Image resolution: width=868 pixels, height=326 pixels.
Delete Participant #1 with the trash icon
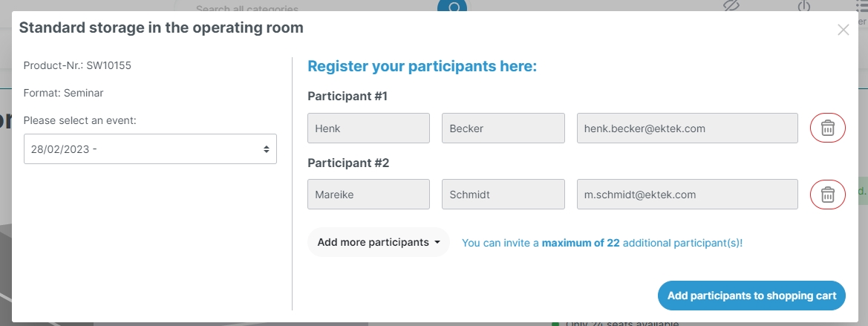[x=827, y=128]
